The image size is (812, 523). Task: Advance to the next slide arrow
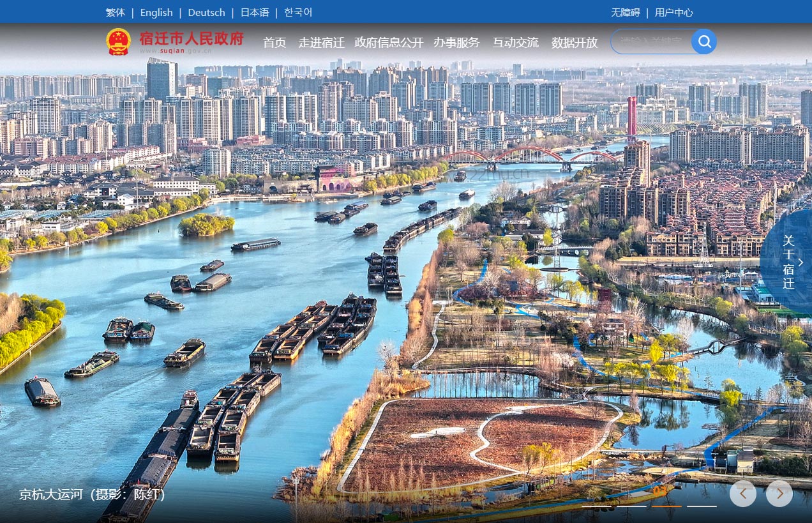point(779,494)
